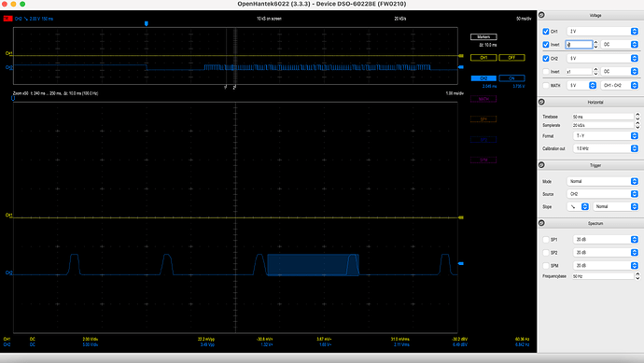Open the Trigger Source dropdown
The image size is (644, 363).
click(603, 194)
